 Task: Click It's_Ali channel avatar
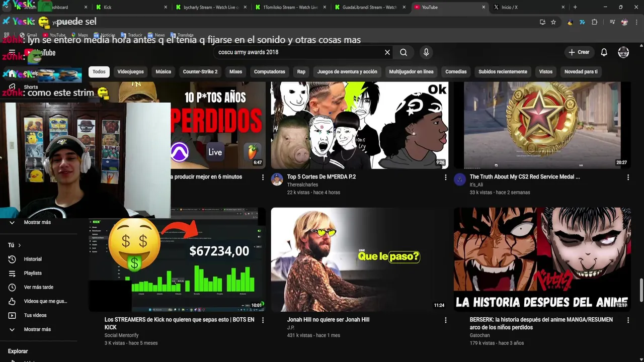click(x=460, y=179)
